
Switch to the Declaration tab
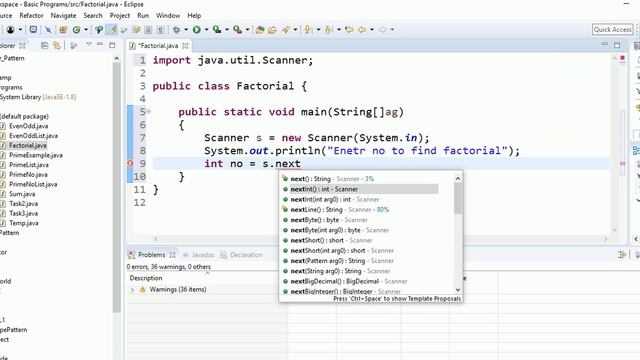tap(242, 255)
